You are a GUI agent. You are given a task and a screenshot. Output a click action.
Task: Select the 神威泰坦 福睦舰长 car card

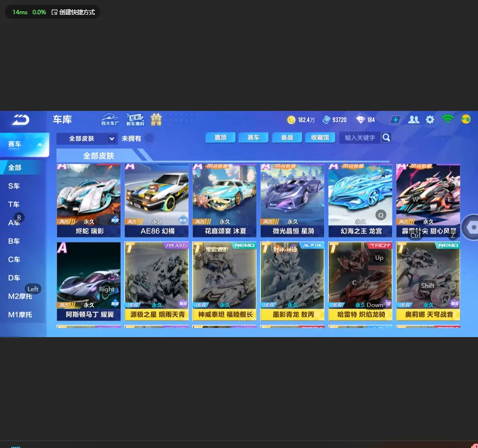(x=224, y=281)
